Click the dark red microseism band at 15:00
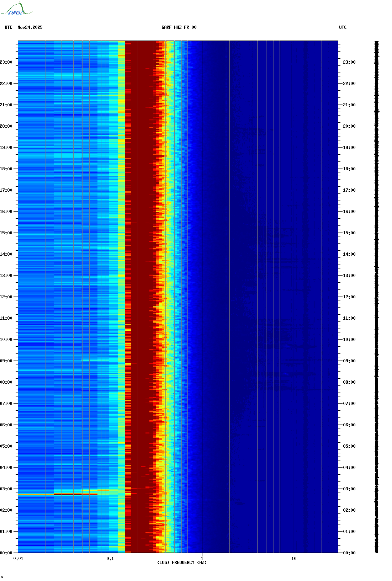This screenshot has width=392, height=581. coord(141,233)
